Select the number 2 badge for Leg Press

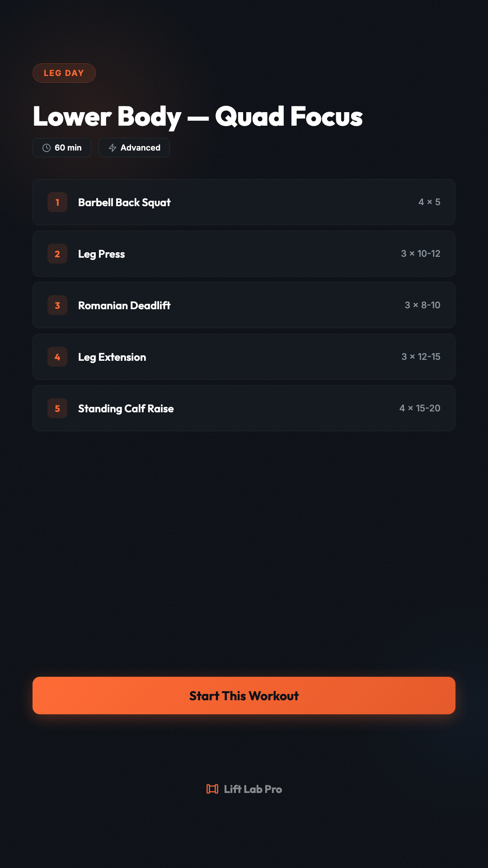[57, 254]
